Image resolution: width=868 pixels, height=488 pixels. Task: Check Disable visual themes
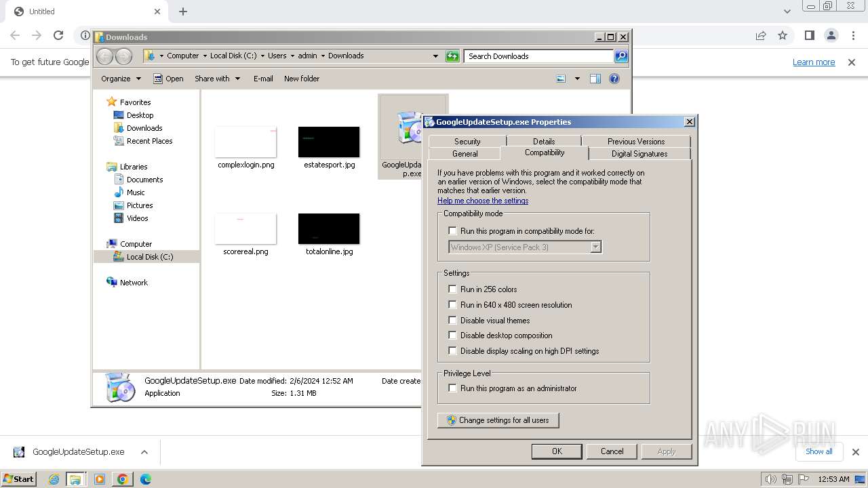[x=453, y=321]
